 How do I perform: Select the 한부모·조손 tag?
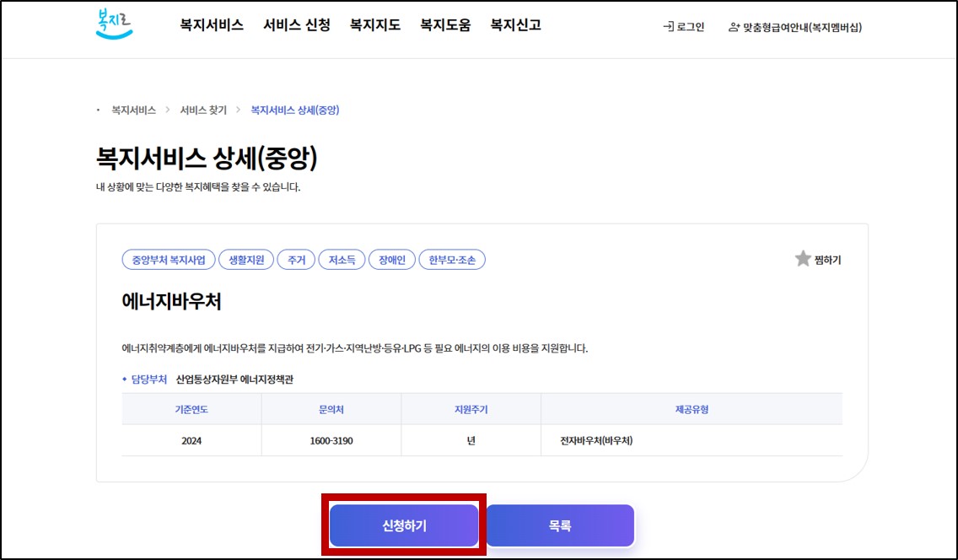tap(454, 259)
